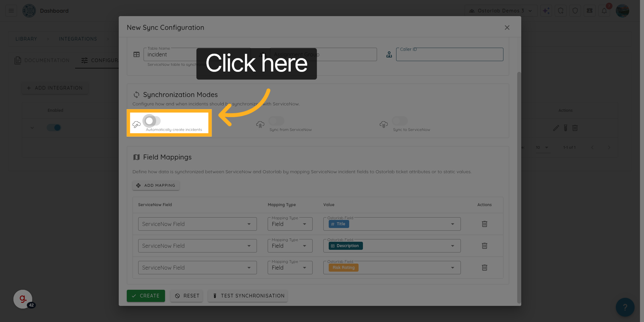Enable Automatically create incidents

[x=152, y=121]
